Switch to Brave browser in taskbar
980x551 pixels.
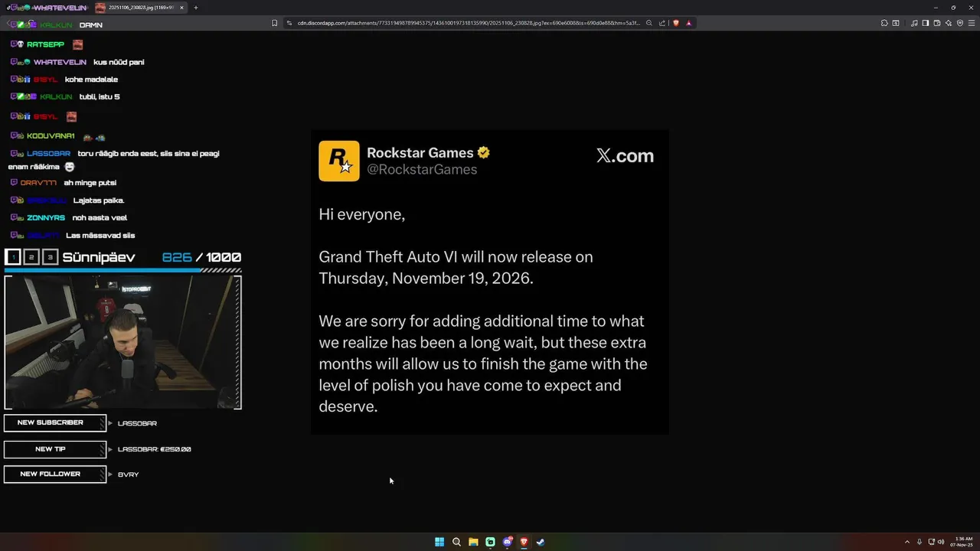coord(524,542)
